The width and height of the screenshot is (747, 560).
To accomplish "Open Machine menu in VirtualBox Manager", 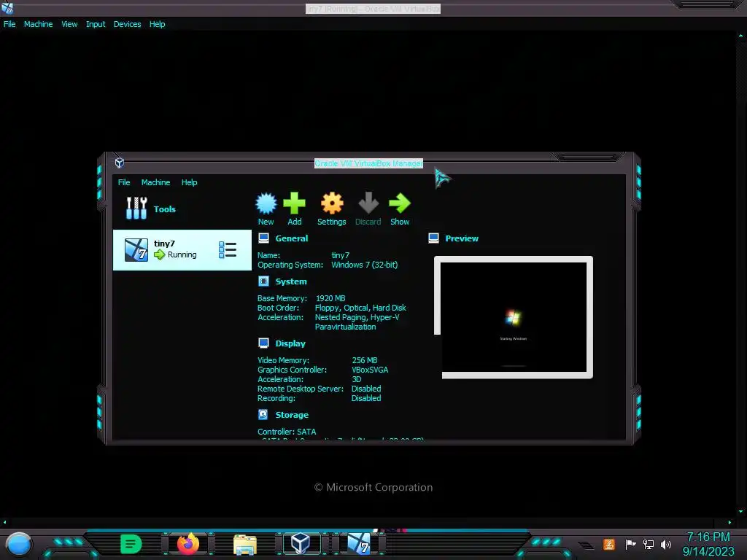I will 155,182.
